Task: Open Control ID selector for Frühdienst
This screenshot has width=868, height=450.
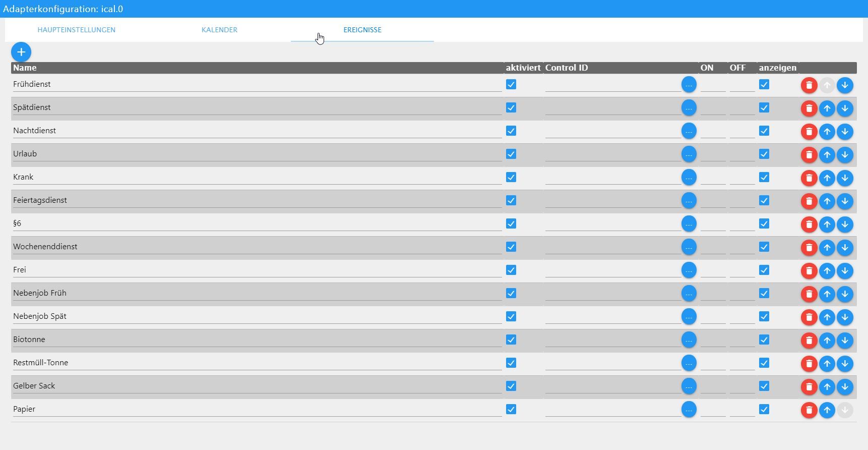Action: tap(689, 84)
